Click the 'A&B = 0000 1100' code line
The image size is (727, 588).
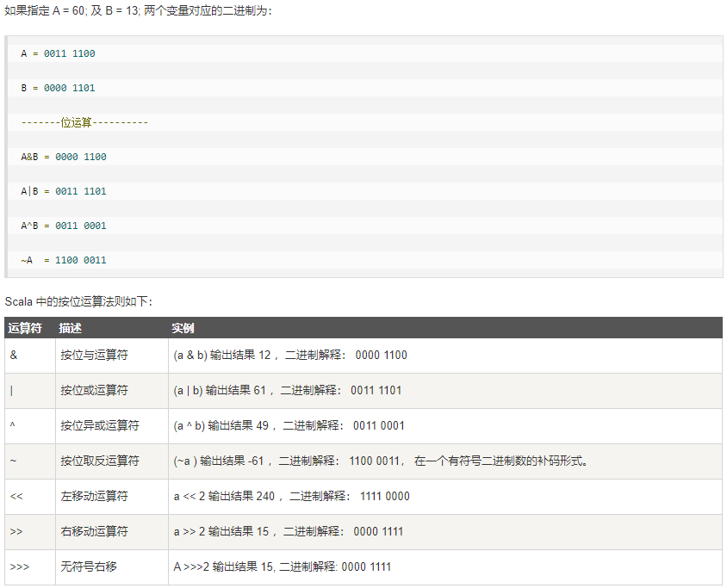point(64,157)
